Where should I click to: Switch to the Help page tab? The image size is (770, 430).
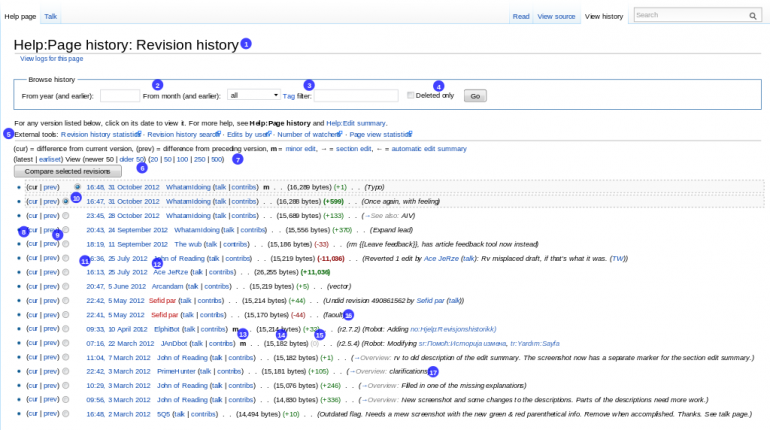tap(20, 16)
